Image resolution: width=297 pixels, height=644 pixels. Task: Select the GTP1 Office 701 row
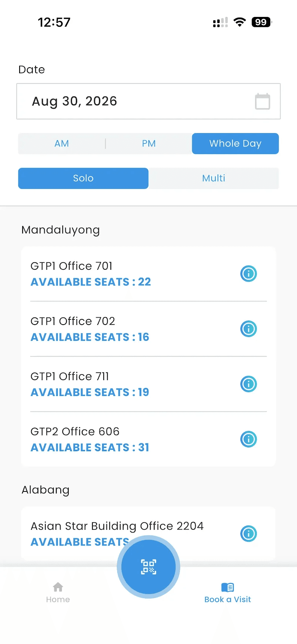point(149,274)
